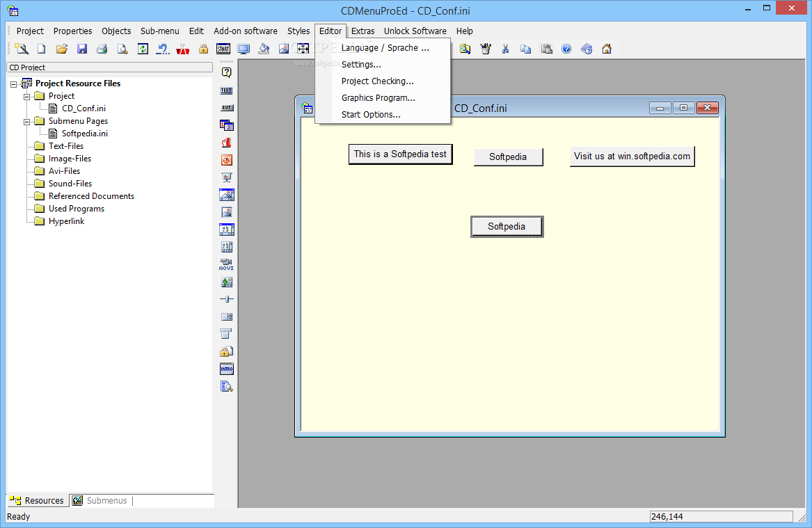Select Softpedia.ini in the resource tree
Viewport: 812px width, 528px height.
[x=84, y=134]
